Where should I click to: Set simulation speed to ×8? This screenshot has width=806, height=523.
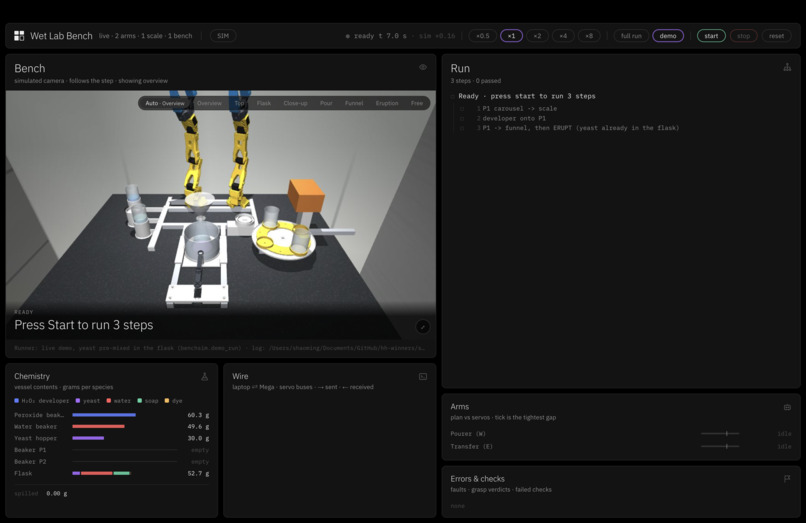click(x=589, y=36)
